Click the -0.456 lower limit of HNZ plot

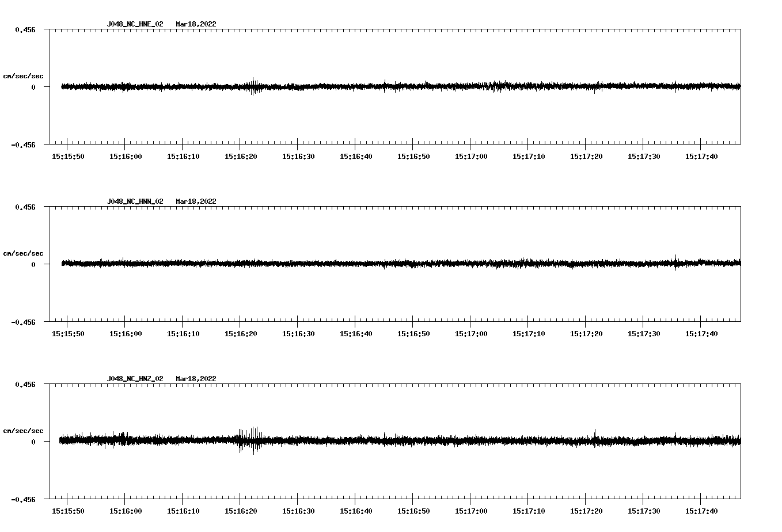click(23, 499)
